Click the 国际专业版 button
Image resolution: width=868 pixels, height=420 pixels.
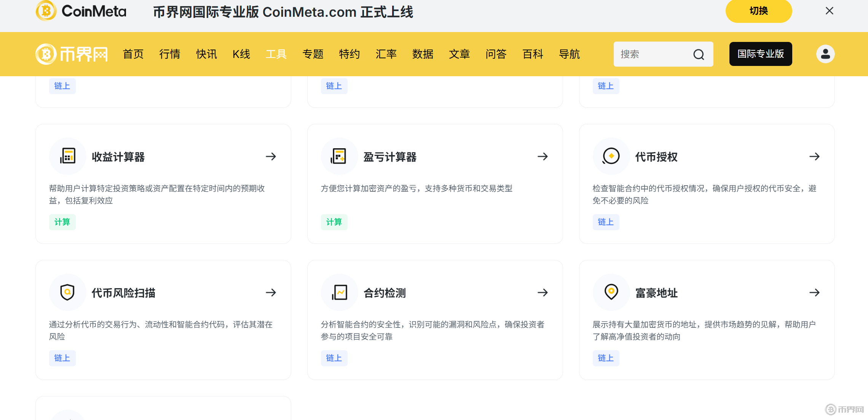click(x=761, y=54)
